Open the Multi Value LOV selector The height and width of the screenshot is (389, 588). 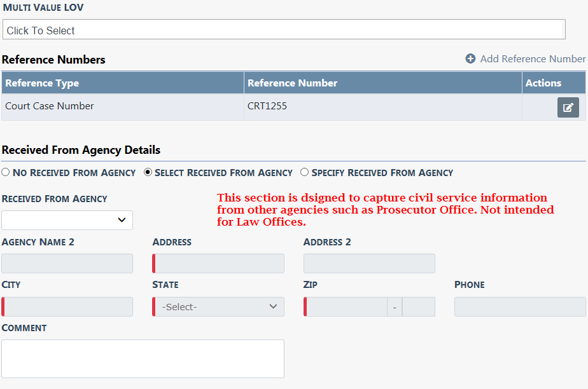point(284,30)
